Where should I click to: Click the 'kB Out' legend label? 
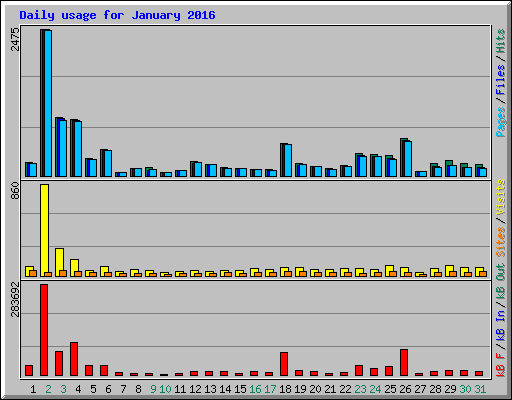pyautogui.click(x=500, y=282)
